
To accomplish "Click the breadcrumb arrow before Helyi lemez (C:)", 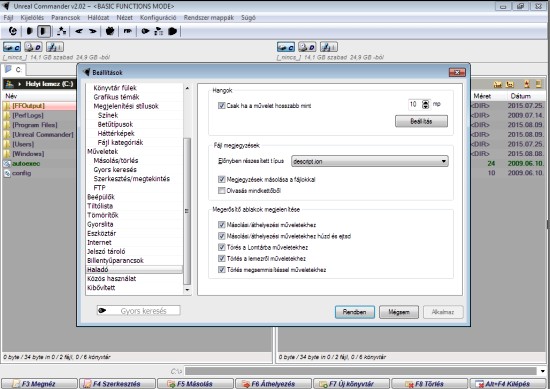I will click(19, 84).
